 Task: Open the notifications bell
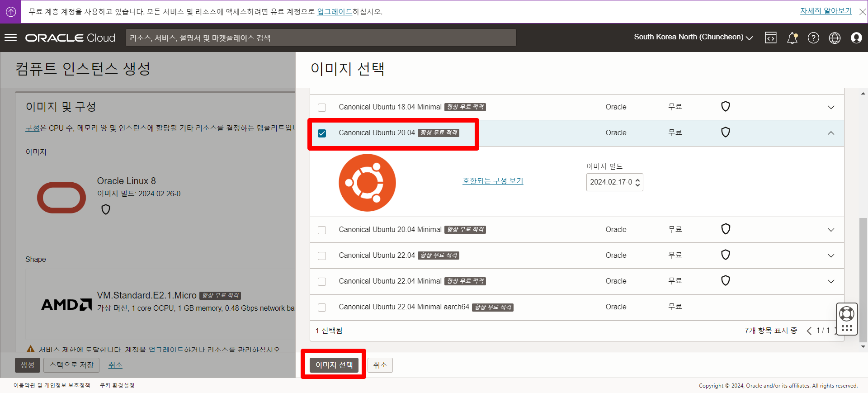[x=792, y=38]
